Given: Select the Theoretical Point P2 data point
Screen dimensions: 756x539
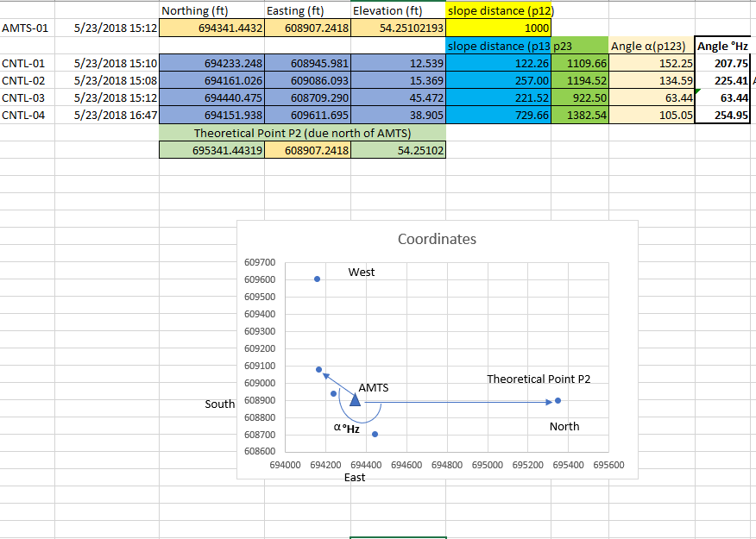Looking at the screenshot, I should tap(558, 401).
